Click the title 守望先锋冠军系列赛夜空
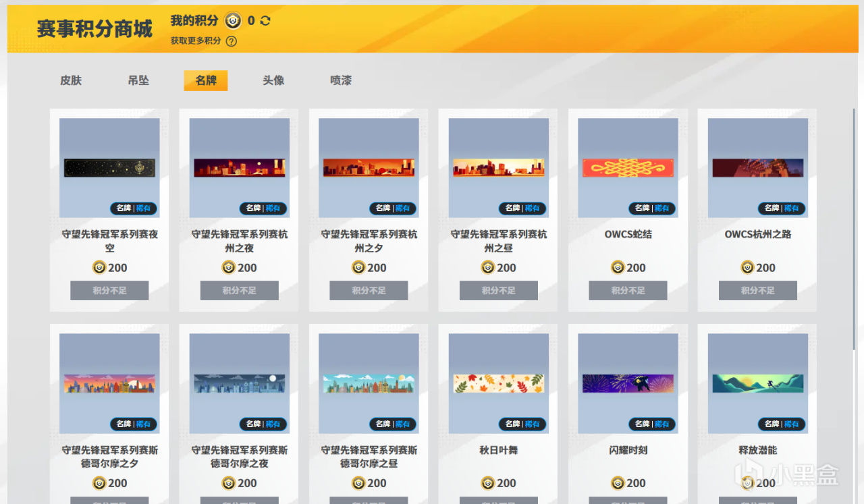This screenshot has height=504, width=864. tap(109, 242)
